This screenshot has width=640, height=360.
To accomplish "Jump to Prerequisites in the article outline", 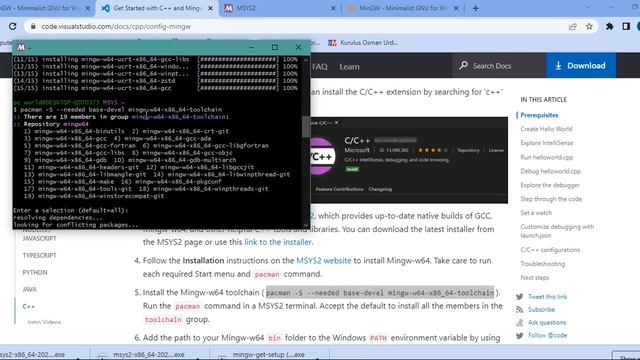I will click(x=539, y=115).
